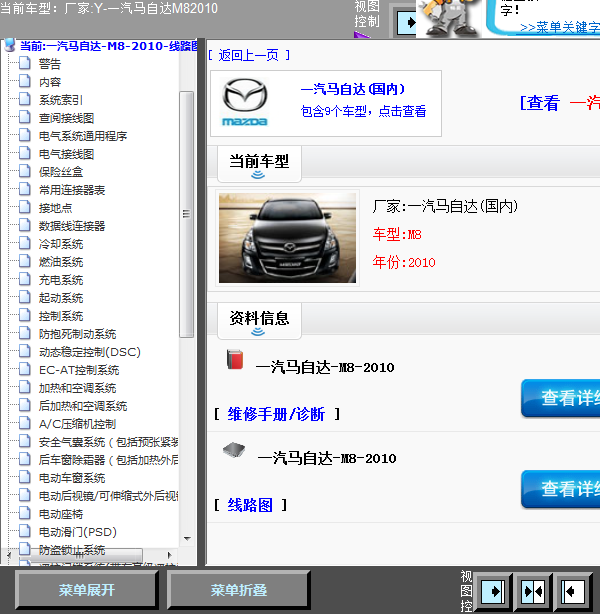This screenshot has height=614, width=600.
Task: Open the 线路图 link
Action: tap(250, 505)
